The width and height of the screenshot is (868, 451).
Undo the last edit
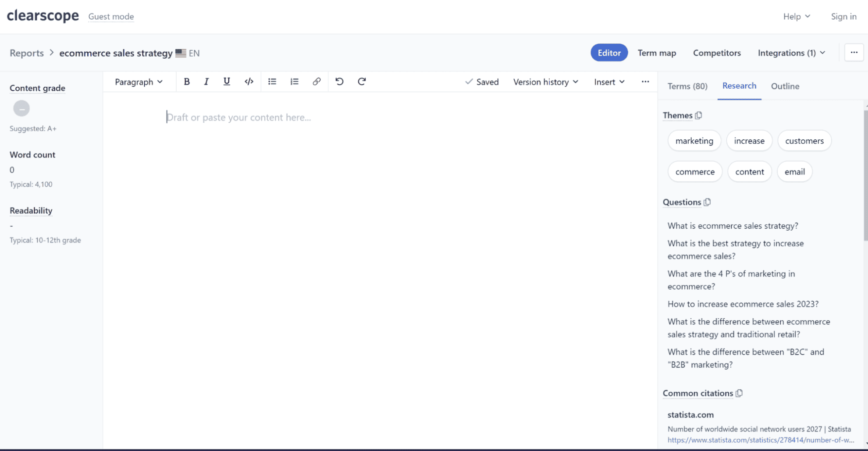click(339, 82)
